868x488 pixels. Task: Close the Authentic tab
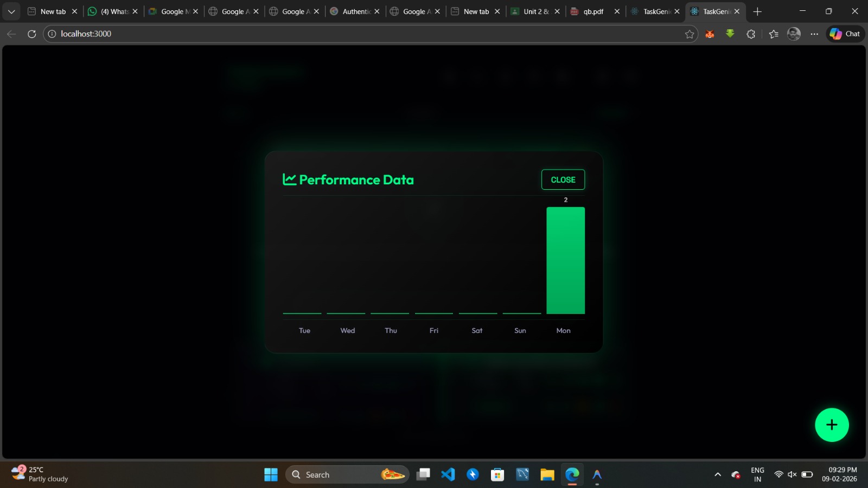(377, 11)
